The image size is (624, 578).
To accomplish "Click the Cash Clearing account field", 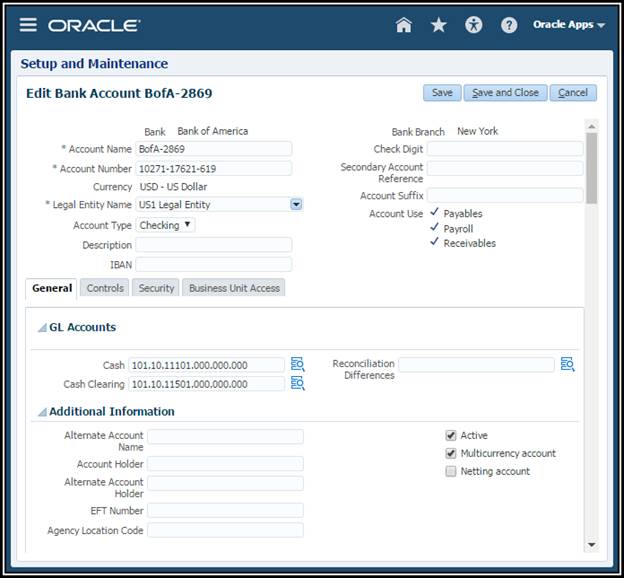I will click(x=207, y=384).
